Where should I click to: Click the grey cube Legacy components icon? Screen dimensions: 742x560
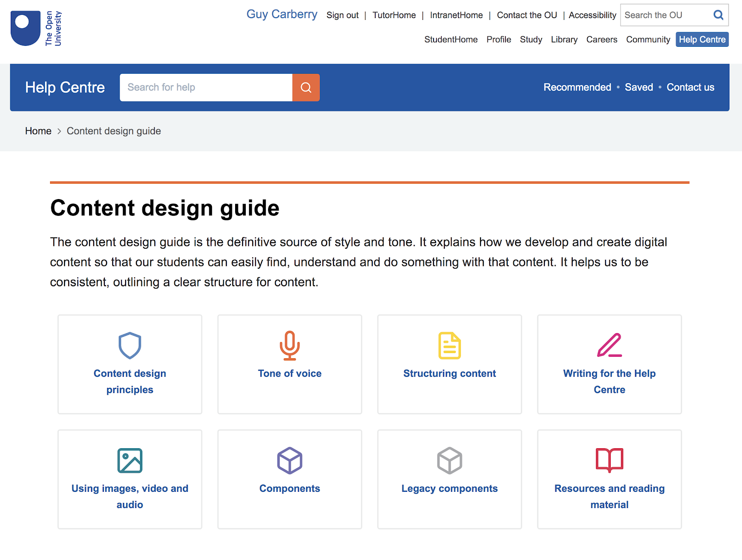pyautogui.click(x=450, y=461)
